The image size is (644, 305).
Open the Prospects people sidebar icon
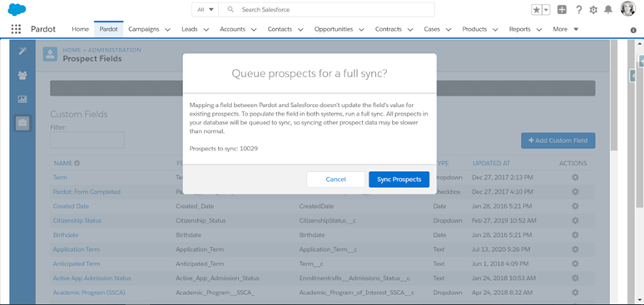tap(22, 75)
